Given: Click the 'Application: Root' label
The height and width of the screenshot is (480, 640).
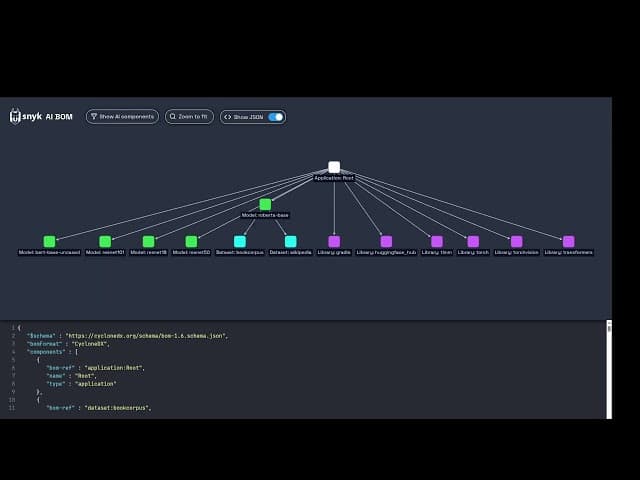Looking at the screenshot, I should click(334, 178).
